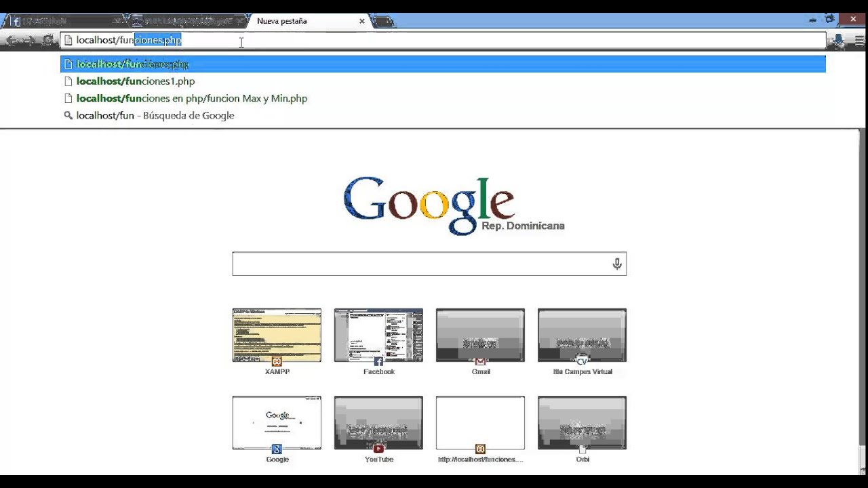Screen dimensions: 868x488
Task: Open the Google thumbnail
Action: coord(277,423)
